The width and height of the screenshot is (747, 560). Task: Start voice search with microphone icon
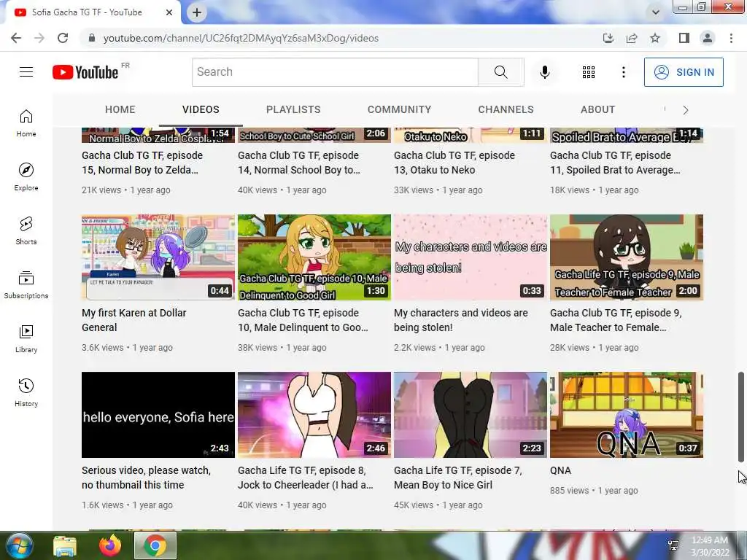[x=544, y=72]
